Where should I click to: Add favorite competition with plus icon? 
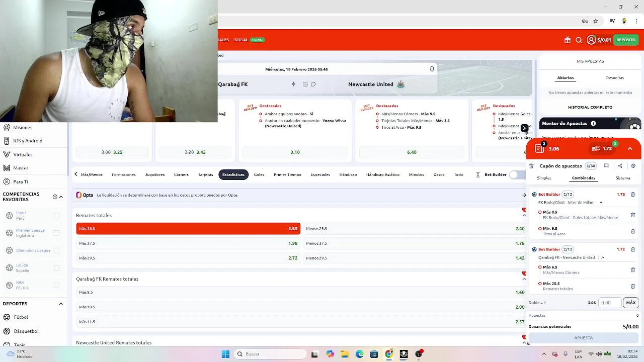[x=55, y=197]
